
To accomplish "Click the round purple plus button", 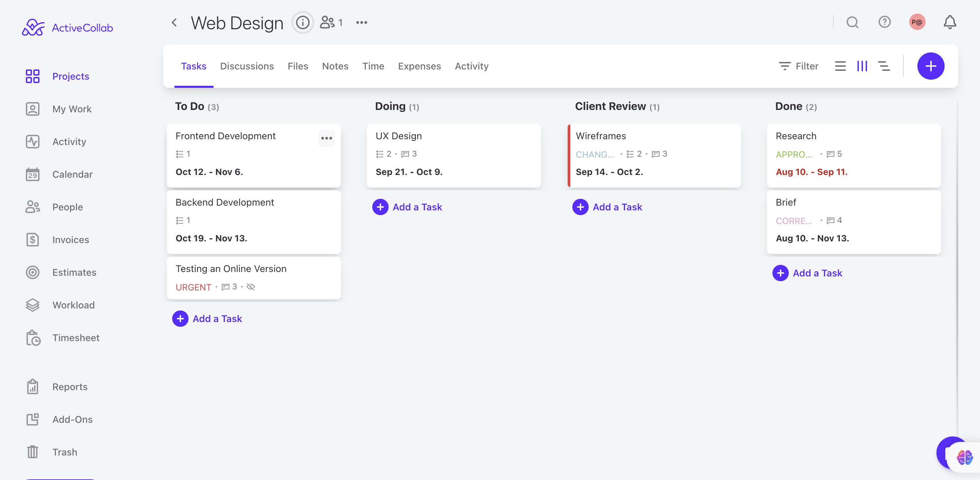I will pos(930,66).
